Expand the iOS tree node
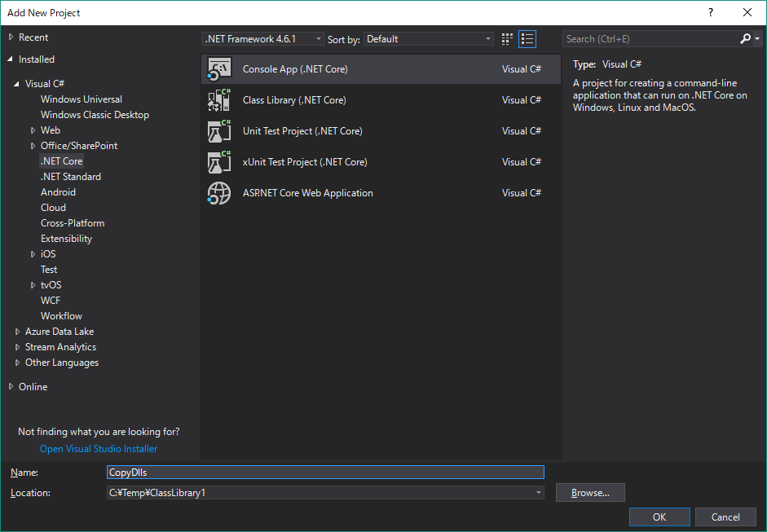Image resolution: width=767 pixels, height=532 pixels. (x=33, y=254)
